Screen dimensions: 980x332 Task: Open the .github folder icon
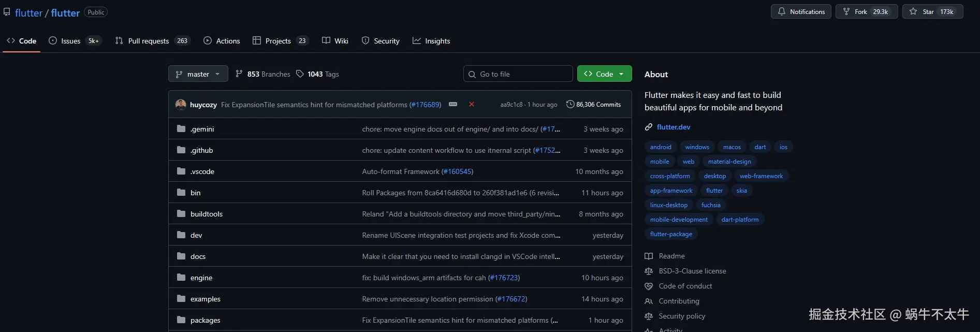(181, 150)
